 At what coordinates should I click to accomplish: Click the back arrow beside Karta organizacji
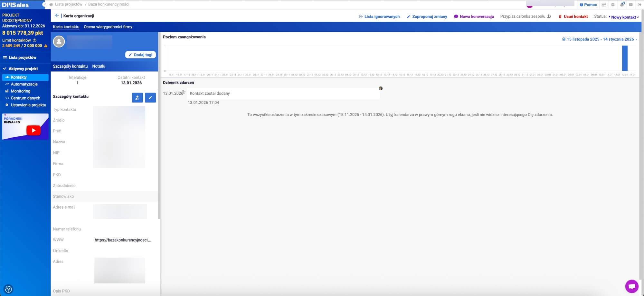point(57,15)
